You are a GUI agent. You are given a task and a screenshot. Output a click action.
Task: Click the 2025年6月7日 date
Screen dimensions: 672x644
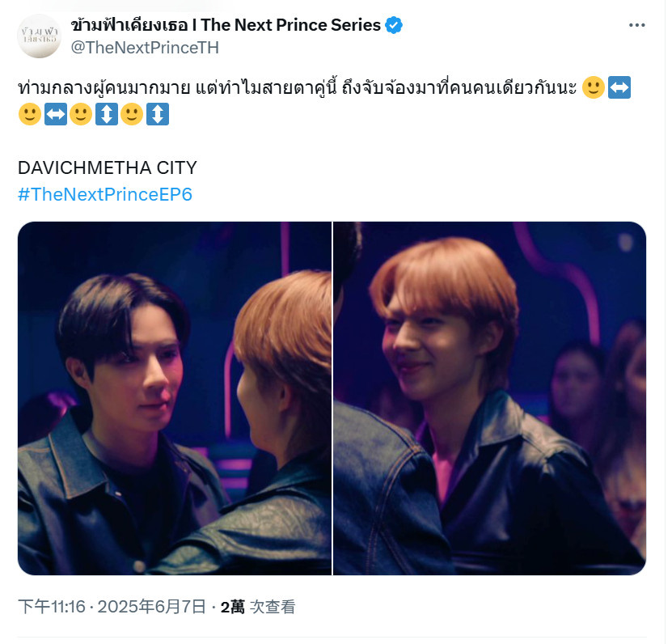[152, 607]
